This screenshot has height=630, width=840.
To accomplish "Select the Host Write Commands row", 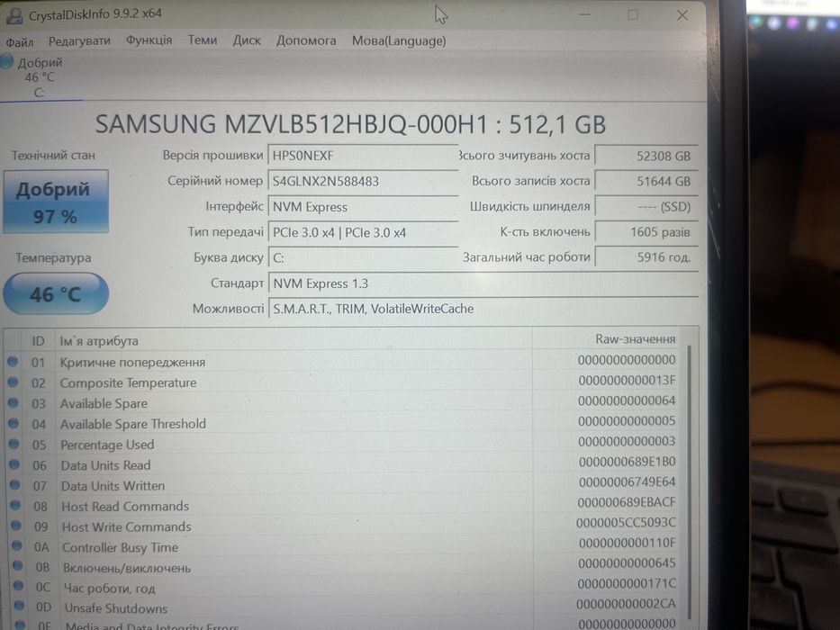I will 343,525.
